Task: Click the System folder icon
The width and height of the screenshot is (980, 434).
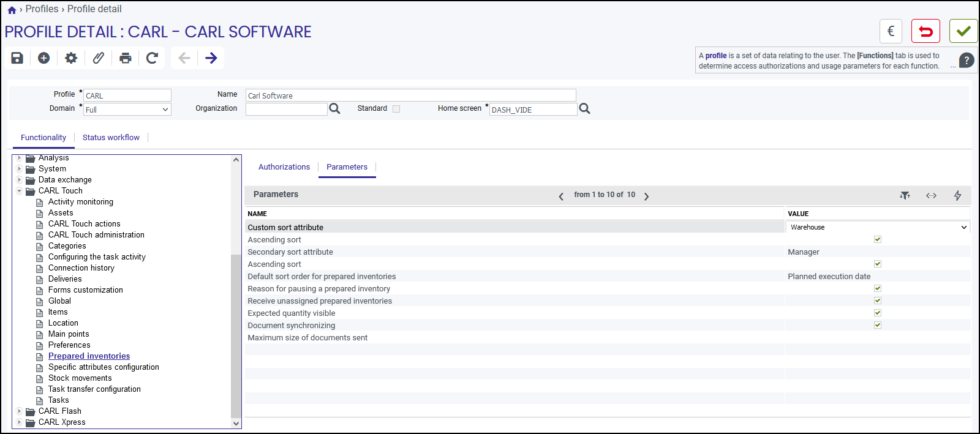Action: pyautogui.click(x=30, y=169)
